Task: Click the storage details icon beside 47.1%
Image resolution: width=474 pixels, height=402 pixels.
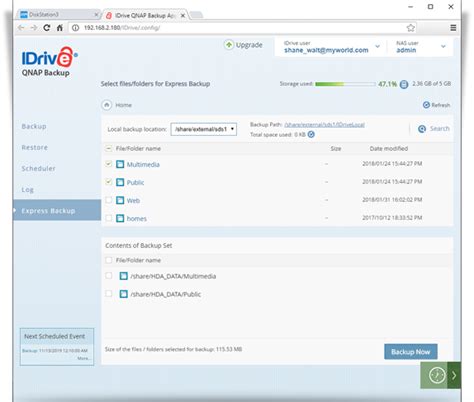Action: point(404,84)
